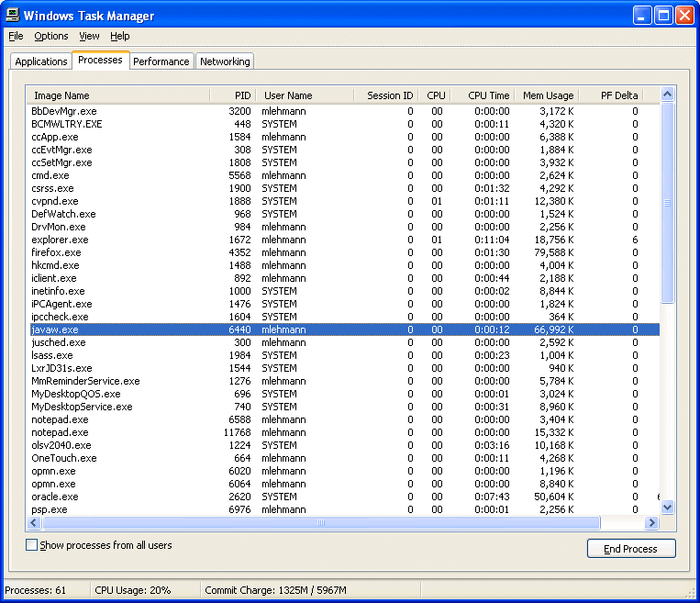Viewport: 700px width, 603px height.
Task: Click the End Process button
Action: [631, 549]
